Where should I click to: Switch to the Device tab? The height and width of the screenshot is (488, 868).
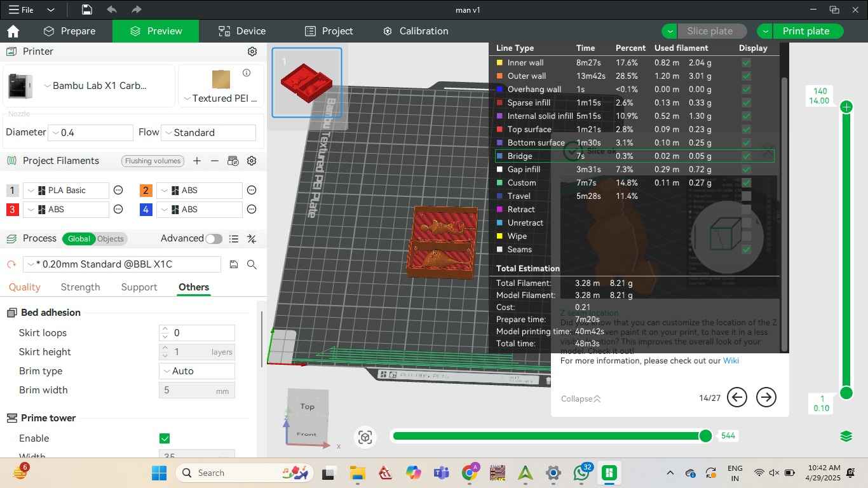241,31
